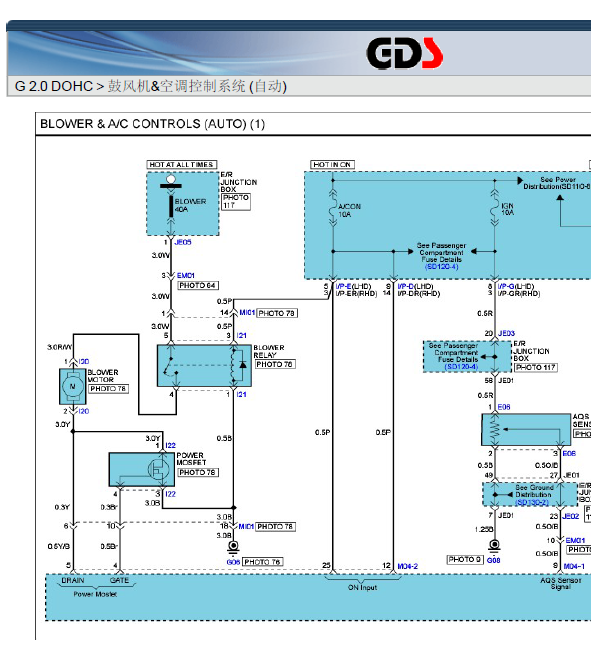Screen dimensions: 591x650
Task: Open the I21 connector link at pin 1
Action: (x=242, y=394)
